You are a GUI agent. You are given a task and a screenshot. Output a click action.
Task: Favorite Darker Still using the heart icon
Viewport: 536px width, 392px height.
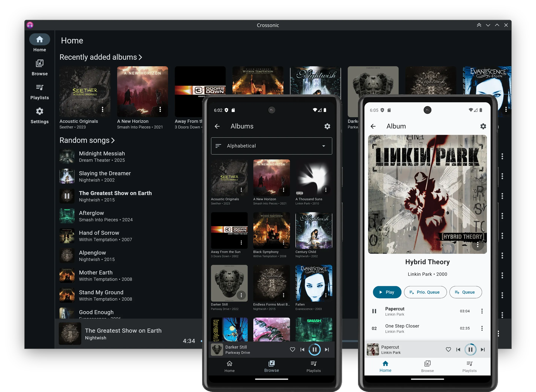(293, 349)
